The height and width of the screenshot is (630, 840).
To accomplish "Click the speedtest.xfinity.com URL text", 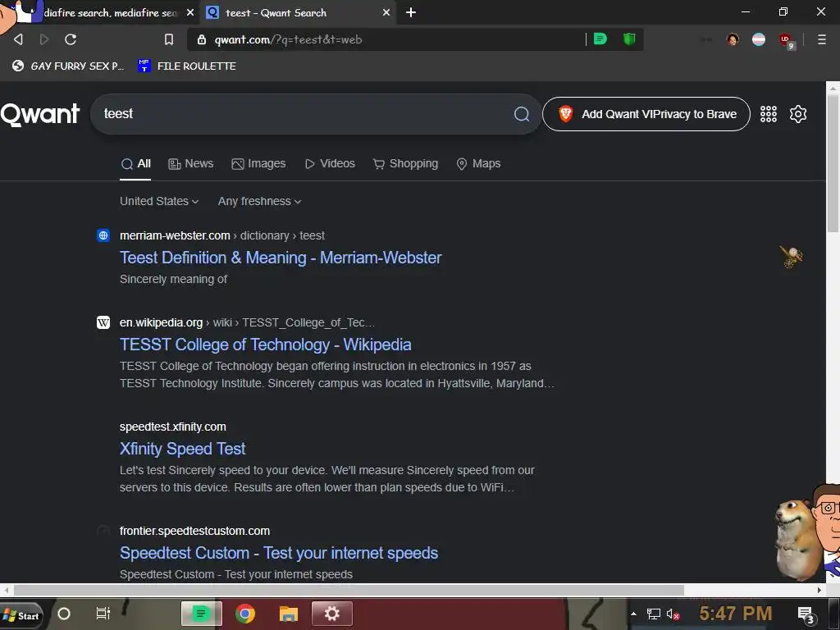I will 172,427.
